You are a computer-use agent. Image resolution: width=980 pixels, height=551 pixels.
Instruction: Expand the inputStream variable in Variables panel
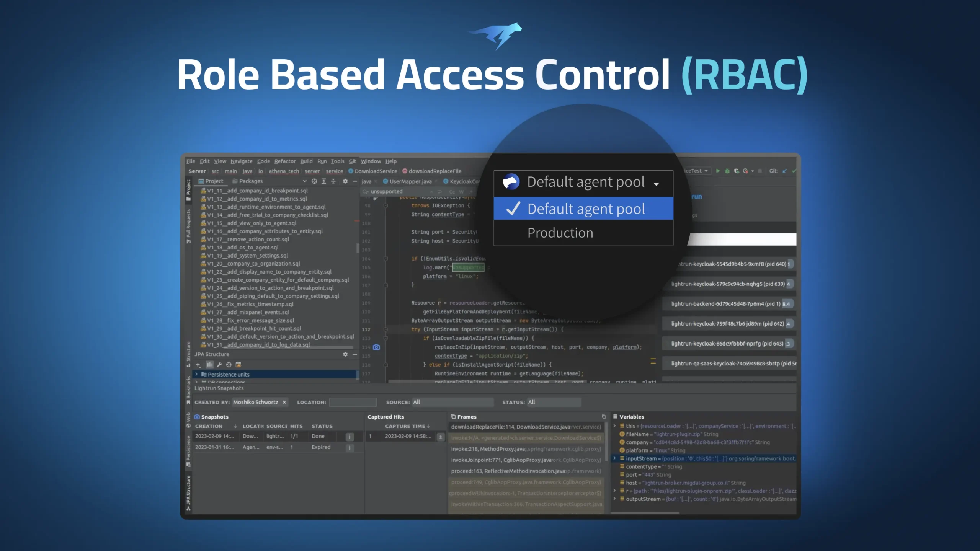[x=615, y=458]
